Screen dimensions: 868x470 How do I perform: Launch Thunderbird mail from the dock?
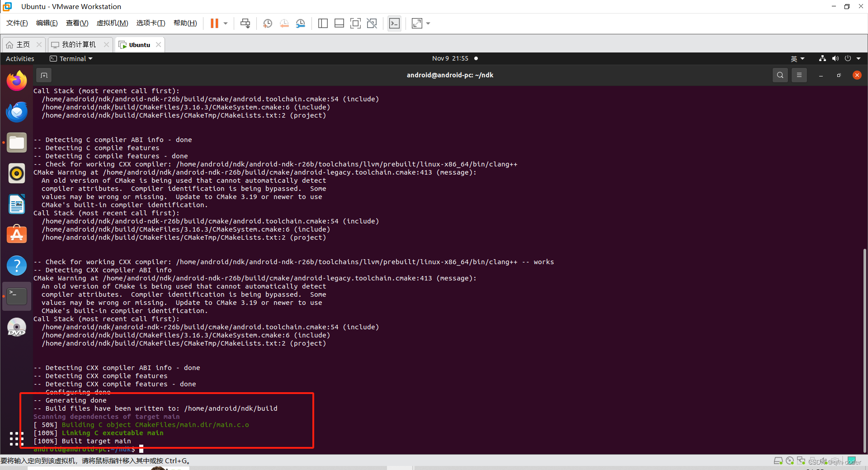pos(17,112)
